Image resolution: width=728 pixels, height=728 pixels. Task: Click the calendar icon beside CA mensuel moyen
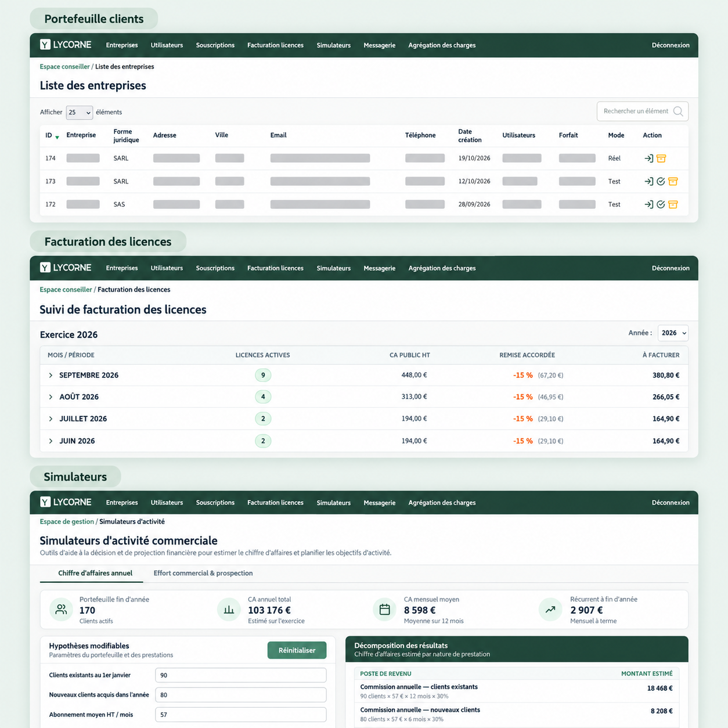click(384, 610)
